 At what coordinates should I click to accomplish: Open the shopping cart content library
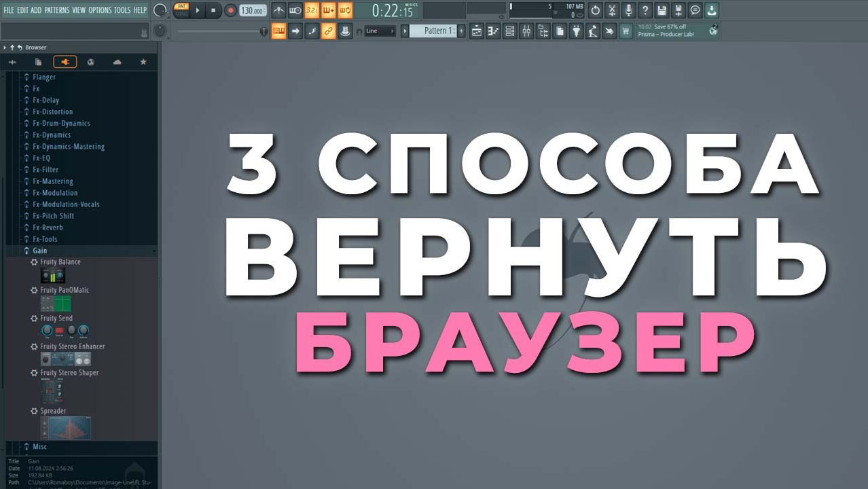coord(626,31)
